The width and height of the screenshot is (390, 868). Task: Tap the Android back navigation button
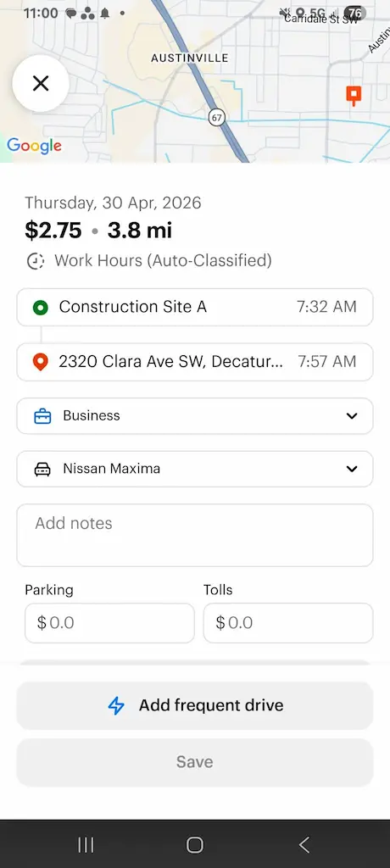point(304,845)
